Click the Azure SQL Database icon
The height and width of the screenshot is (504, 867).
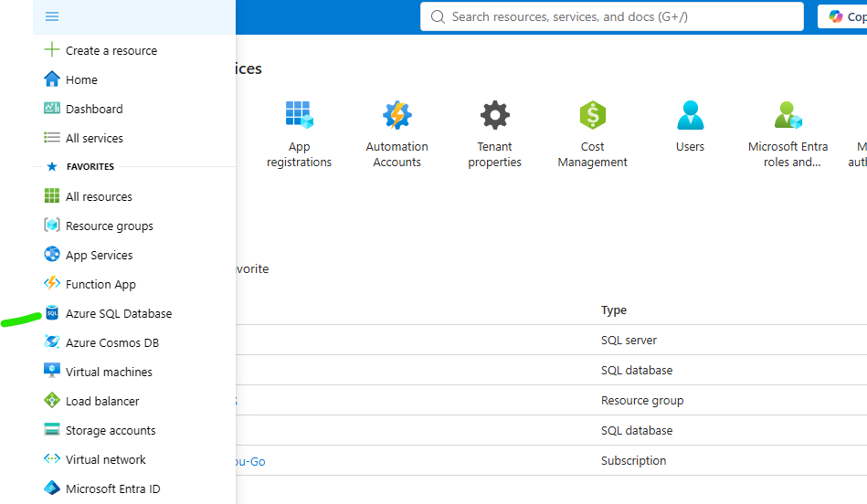point(51,313)
